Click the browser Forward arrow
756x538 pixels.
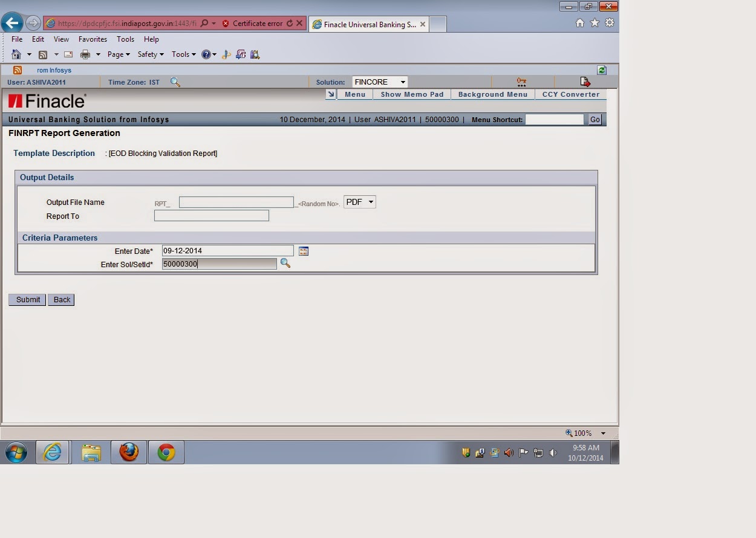(33, 24)
